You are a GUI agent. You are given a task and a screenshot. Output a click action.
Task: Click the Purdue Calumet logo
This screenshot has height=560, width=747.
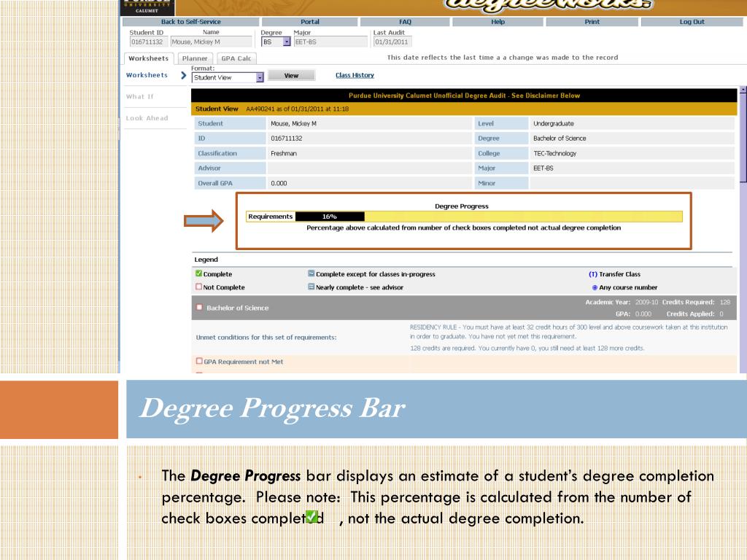click(147, 7)
